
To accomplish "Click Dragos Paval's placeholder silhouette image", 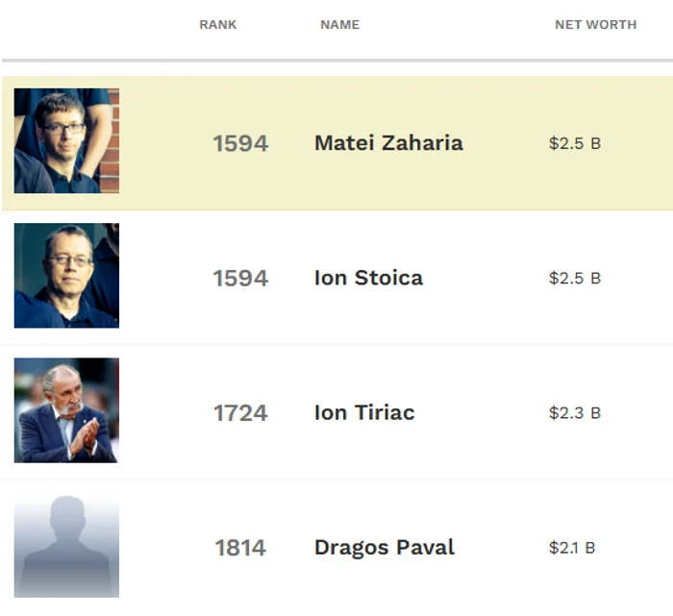I will point(66,546).
